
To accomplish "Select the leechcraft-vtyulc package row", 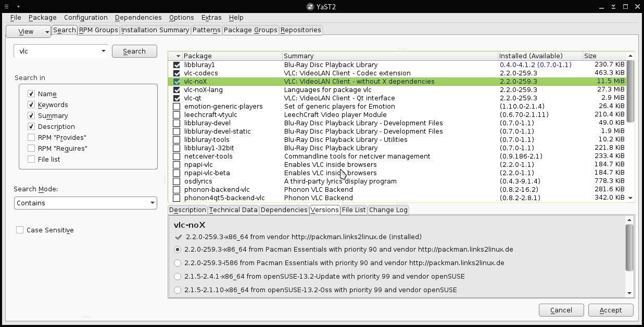I will click(x=398, y=115).
